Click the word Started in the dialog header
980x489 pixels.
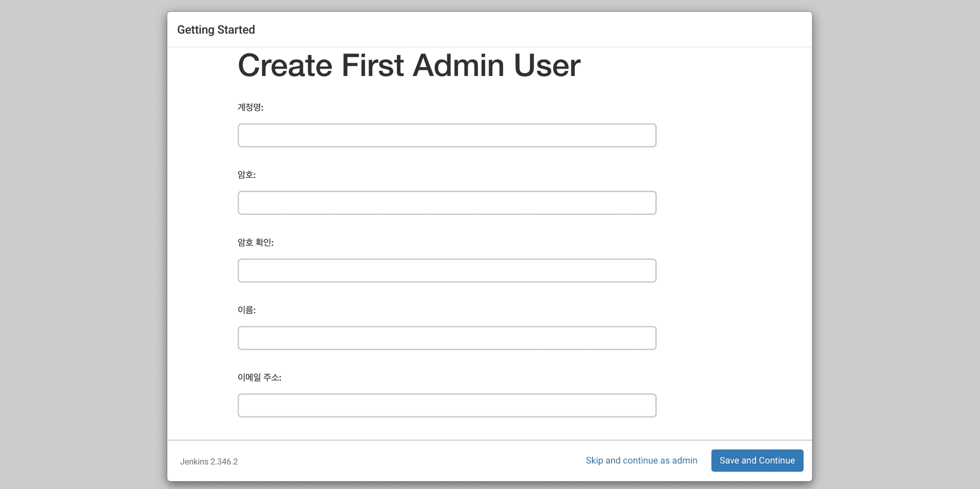tap(236, 30)
